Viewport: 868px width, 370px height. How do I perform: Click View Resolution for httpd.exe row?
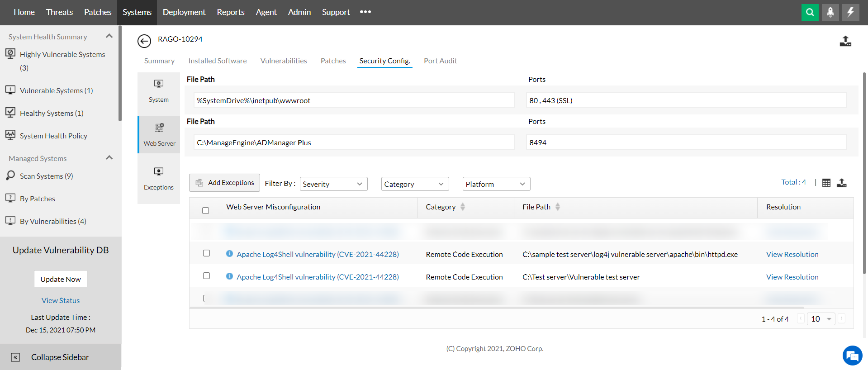tap(792, 254)
